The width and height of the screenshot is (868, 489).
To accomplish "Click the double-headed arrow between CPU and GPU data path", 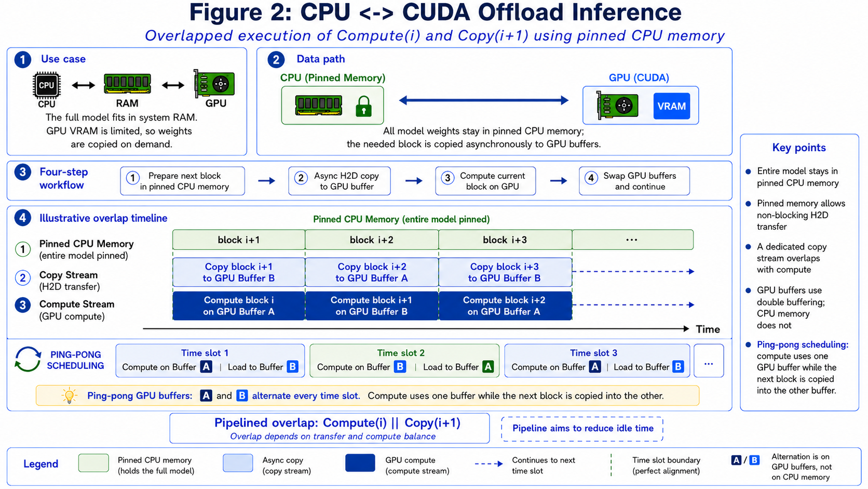I will pos(484,100).
